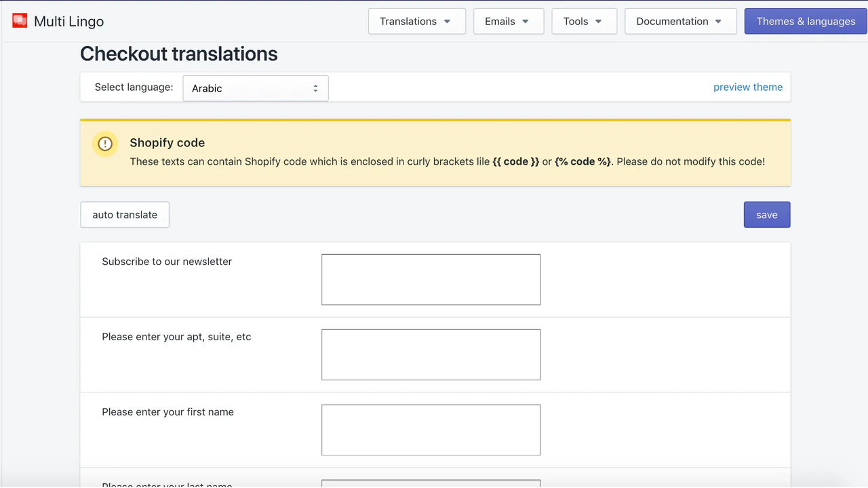868x488 pixels.
Task: Click the warning icon in Shopify code banner
Action: tap(105, 144)
